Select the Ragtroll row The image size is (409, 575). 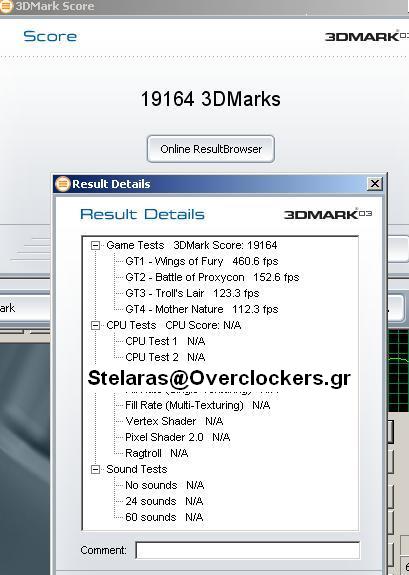157,453
